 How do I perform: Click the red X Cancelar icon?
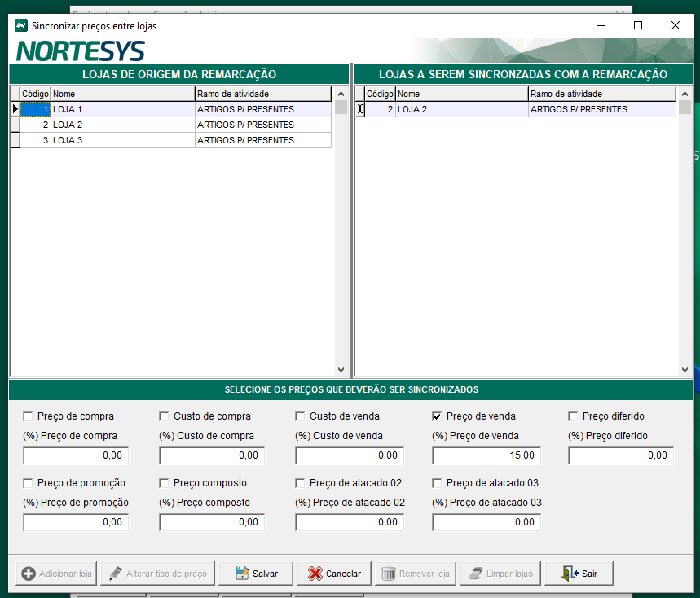click(x=315, y=574)
